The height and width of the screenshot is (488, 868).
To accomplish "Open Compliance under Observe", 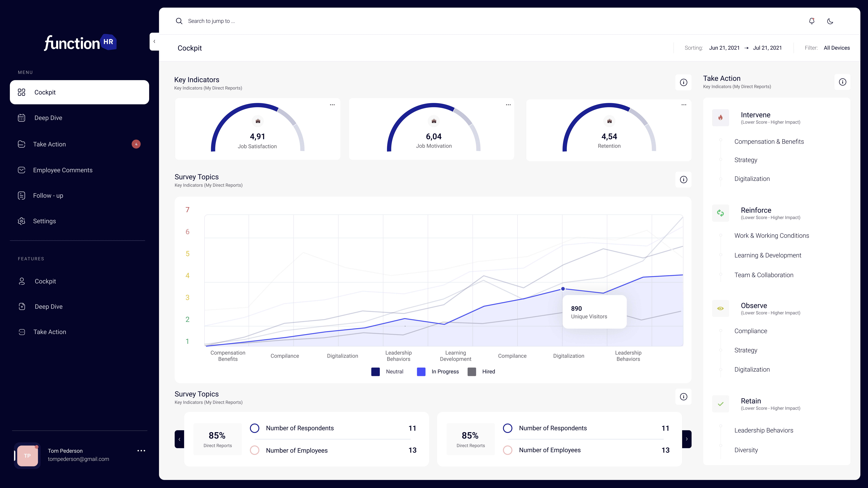I will [x=751, y=331].
